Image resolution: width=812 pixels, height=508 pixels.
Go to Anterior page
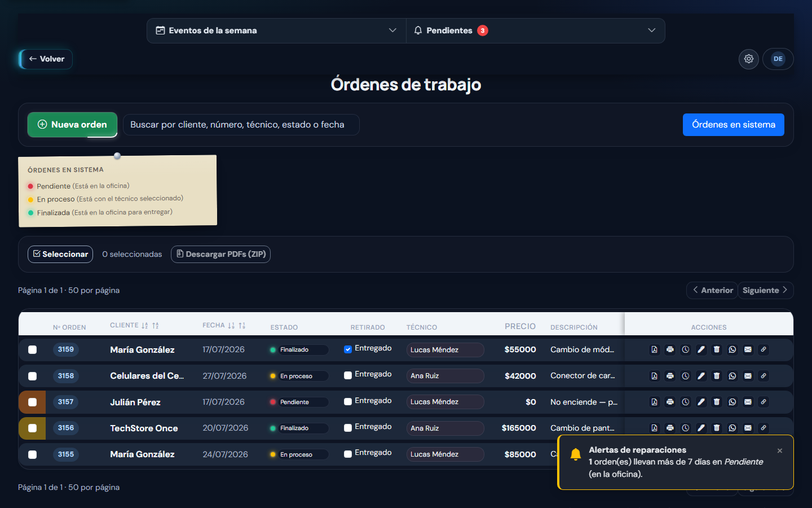[712, 290]
